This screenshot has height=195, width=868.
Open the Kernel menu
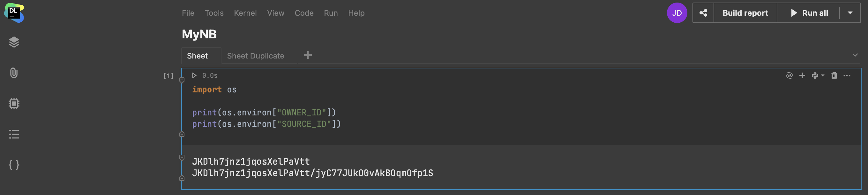pos(245,13)
